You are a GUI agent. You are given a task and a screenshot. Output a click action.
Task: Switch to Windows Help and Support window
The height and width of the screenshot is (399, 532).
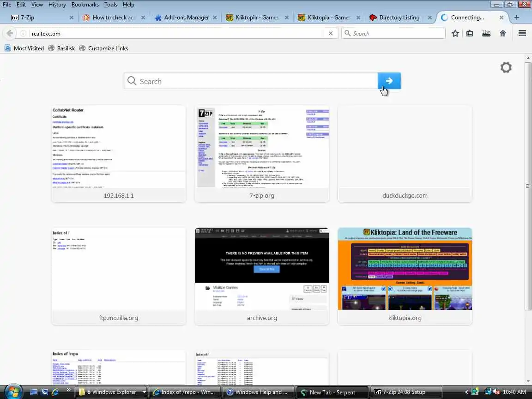point(258,392)
